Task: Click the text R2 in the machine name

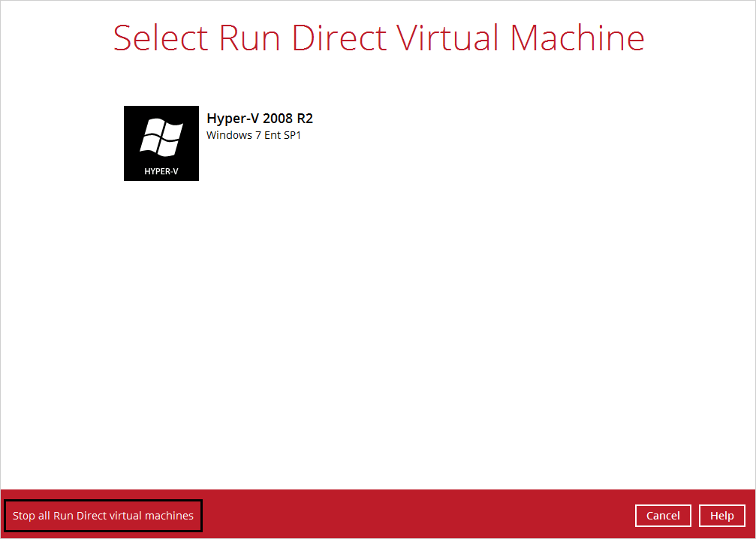Action: pos(305,119)
